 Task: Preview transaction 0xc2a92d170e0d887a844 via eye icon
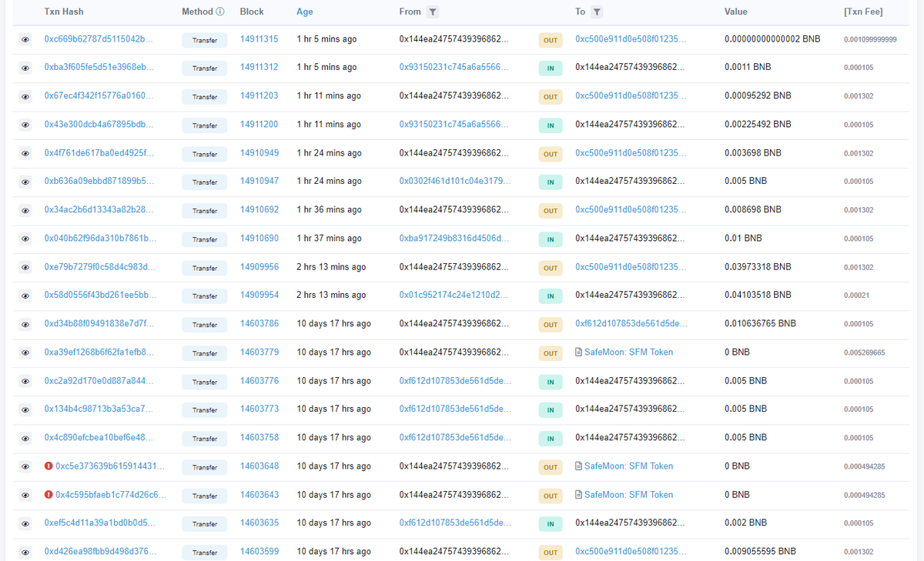[x=25, y=381]
